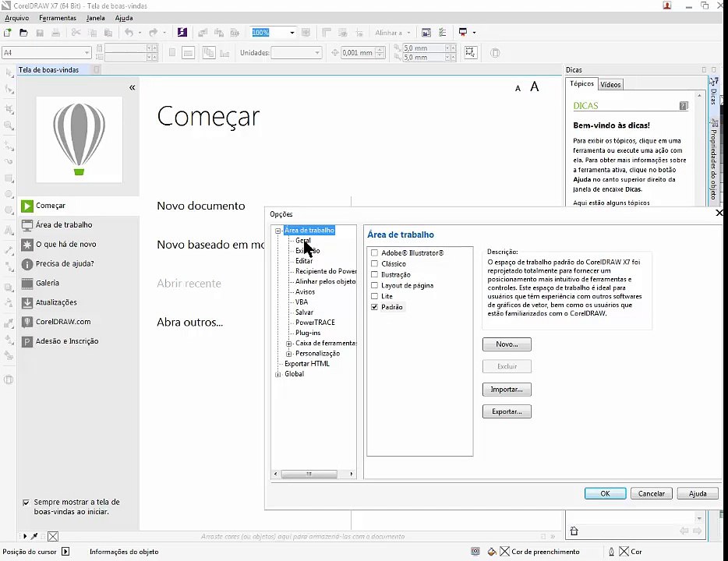Image resolution: width=728 pixels, height=561 pixels.
Task: Collapse the Área de trabalho tree node
Action: [277, 231]
